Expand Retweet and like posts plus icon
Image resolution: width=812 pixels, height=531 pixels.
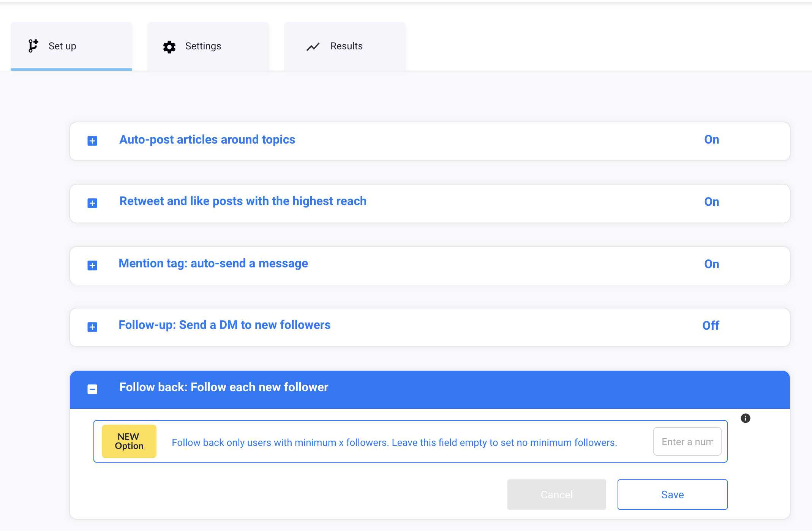pyautogui.click(x=92, y=203)
